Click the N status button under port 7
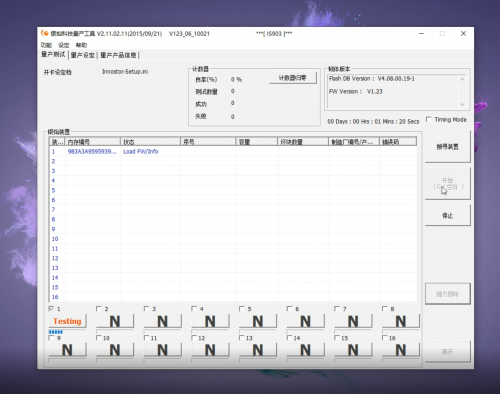Screen dimensions: 500x394 353,321
